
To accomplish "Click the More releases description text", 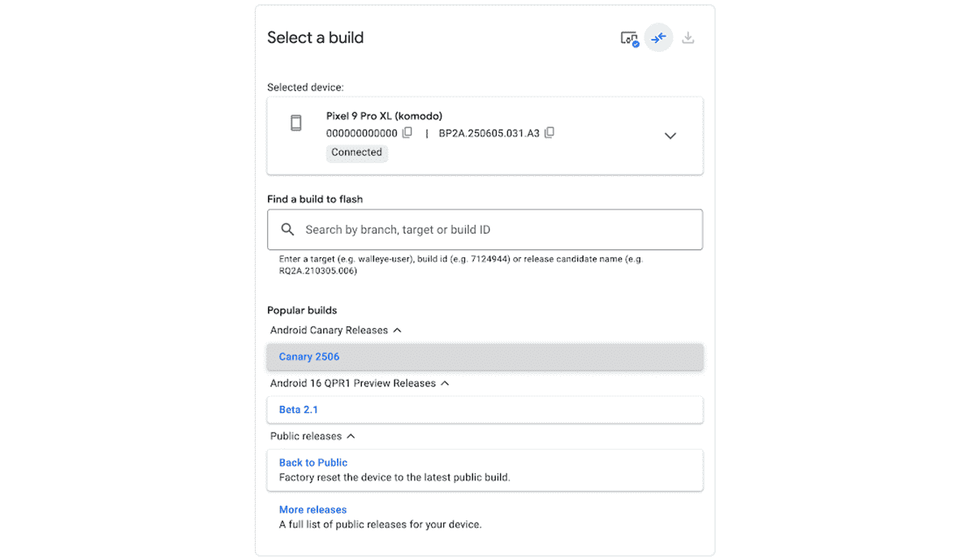I will point(380,524).
